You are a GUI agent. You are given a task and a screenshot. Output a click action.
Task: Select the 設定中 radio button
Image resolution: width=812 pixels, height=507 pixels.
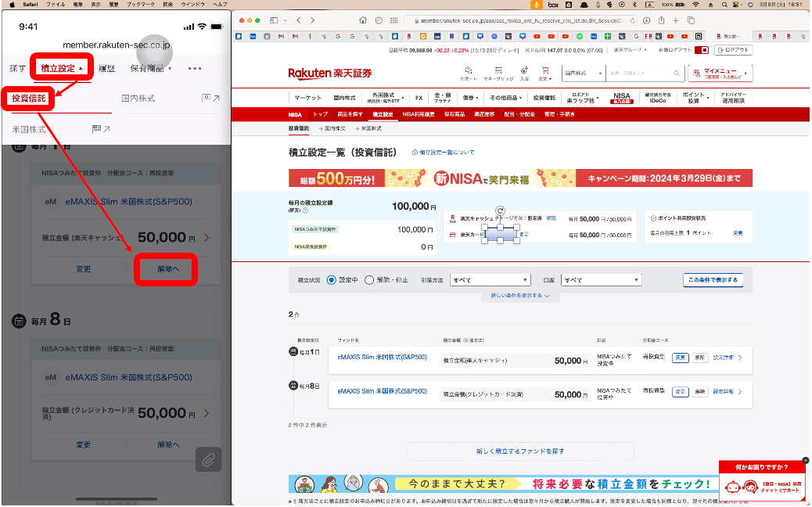pos(332,280)
